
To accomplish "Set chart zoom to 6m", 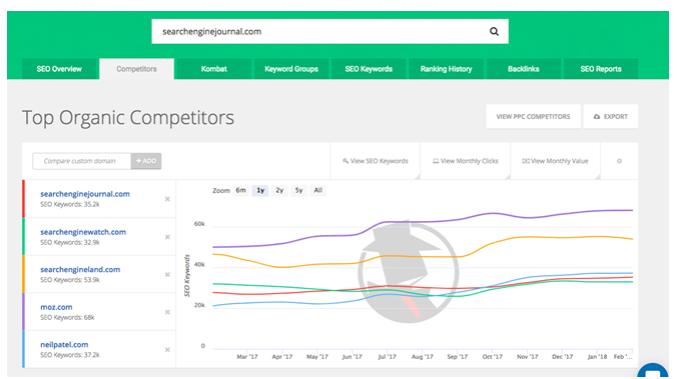I will 240,190.
